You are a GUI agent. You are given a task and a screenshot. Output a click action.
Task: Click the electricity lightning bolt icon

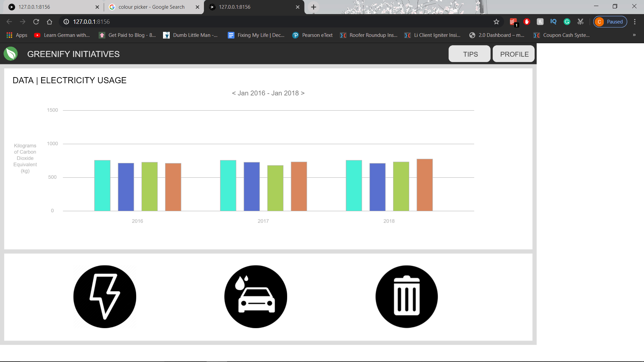click(x=105, y=297)
